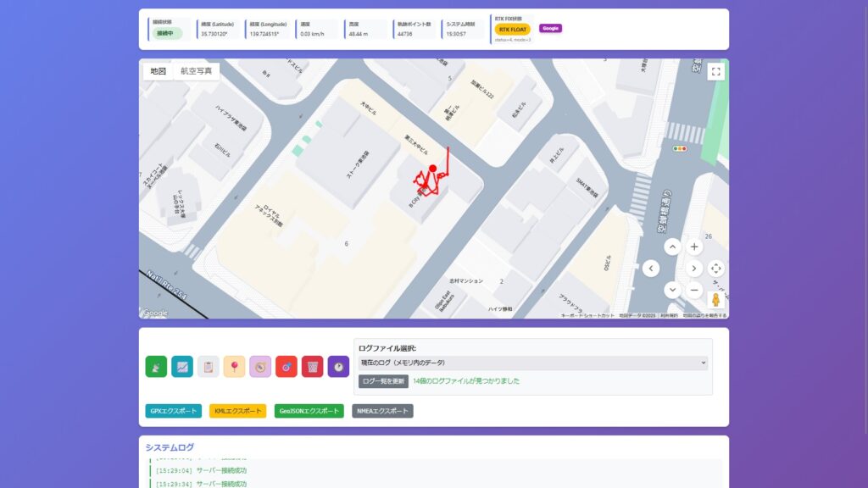The height and width of the screenshot is (488, 868).
Task: Click the red trash bin icon button
Action: (313, 366)
